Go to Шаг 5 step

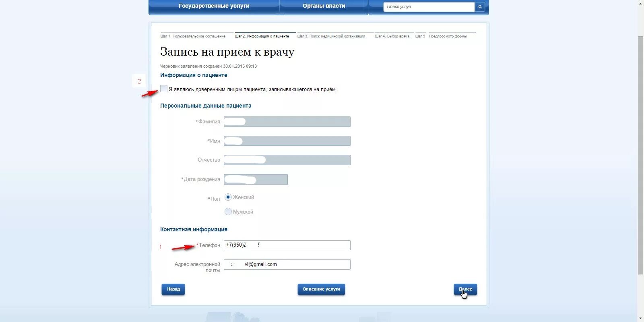pos(420,36)
